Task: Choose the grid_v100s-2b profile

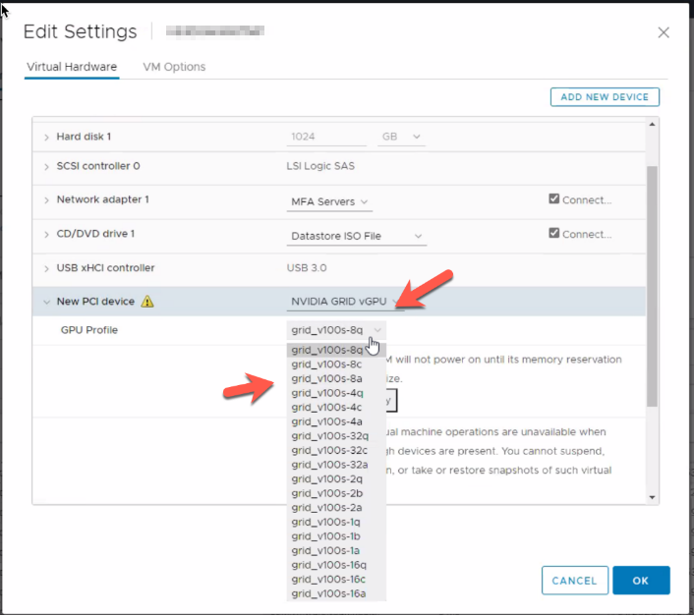Action: pos(336,493)
